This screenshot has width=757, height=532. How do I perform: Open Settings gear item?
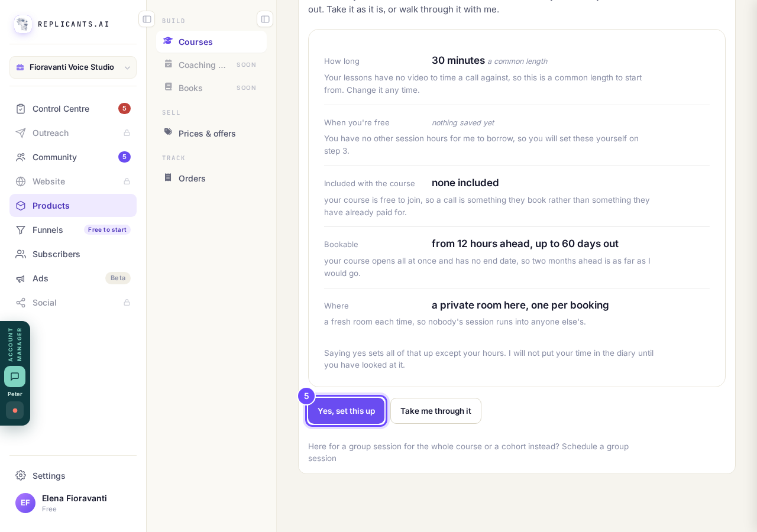tap(73, 476)
